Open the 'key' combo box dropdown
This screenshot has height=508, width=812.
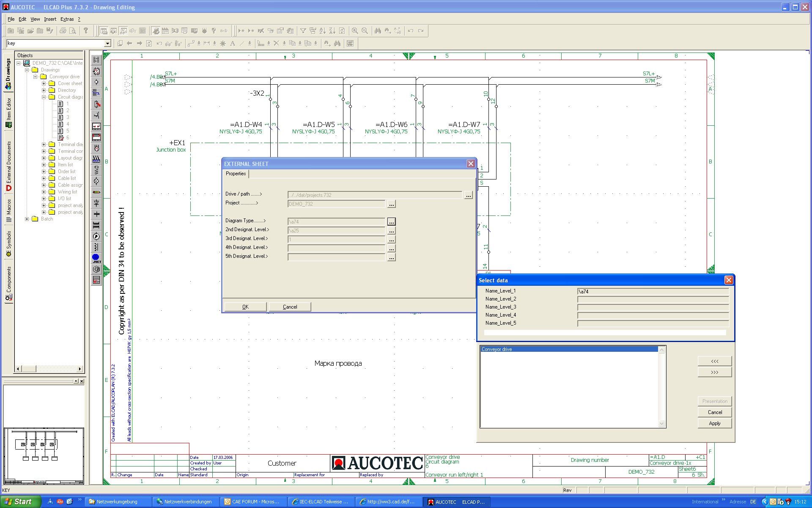coord(107,44)
